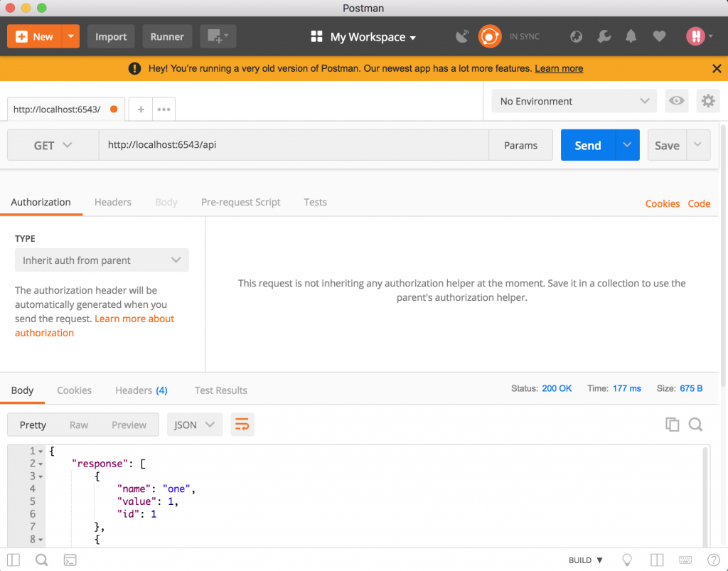Open the JSON format dropdown
728x571 pixels.
pyautogui.click(x=194, y=425)
